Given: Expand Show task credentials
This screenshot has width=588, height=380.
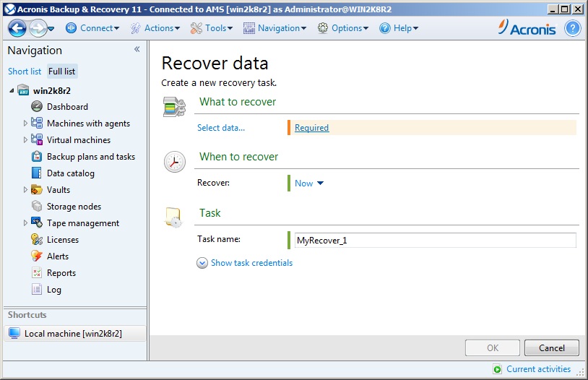Looking at the screenshot, I should click(244, 262).
